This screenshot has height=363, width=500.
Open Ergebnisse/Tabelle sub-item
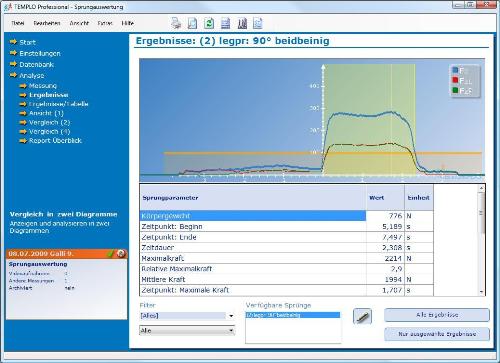pyautogui.click(x=58, y=104)
